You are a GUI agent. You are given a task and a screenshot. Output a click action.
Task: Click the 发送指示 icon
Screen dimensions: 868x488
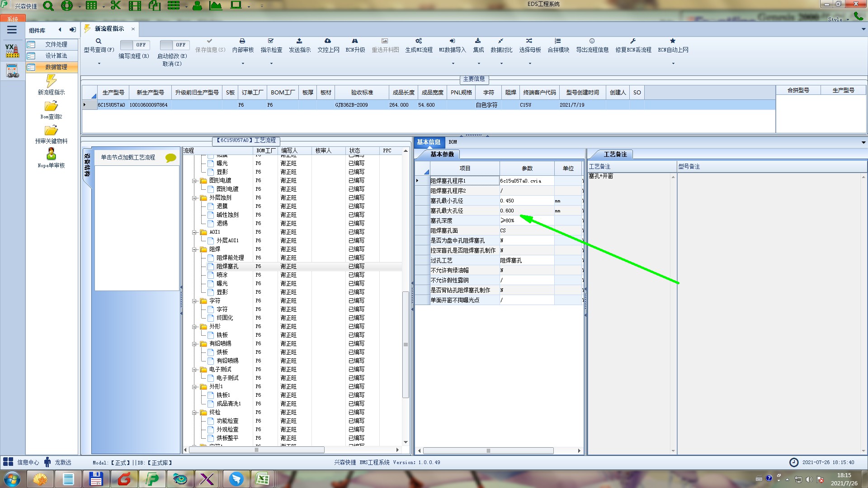coord(299,41)
